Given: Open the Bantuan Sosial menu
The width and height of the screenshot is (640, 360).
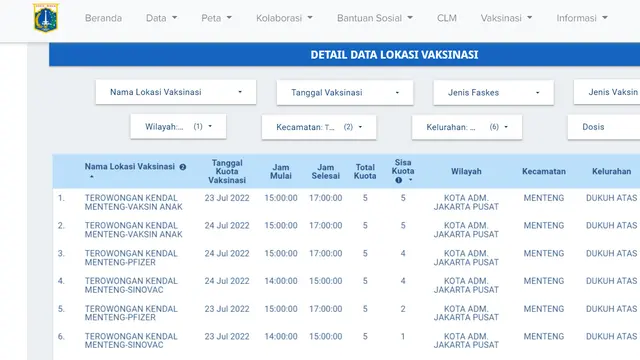Looking at the screenshot, I should [375, 18].
